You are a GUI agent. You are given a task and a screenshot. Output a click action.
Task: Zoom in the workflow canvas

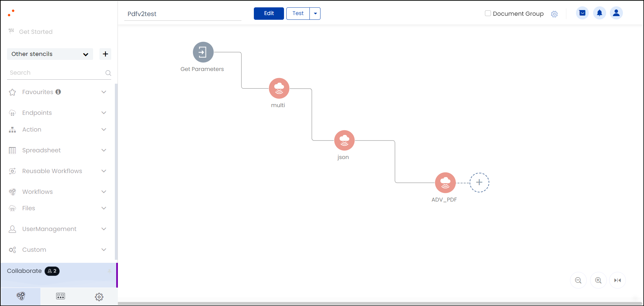[x=598, y=281]
